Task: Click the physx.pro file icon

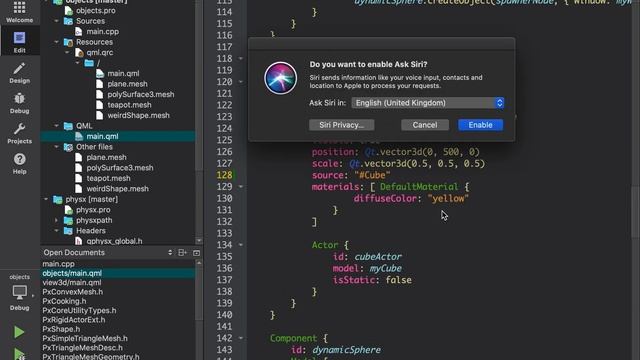Action: click(x=69, y=210)
